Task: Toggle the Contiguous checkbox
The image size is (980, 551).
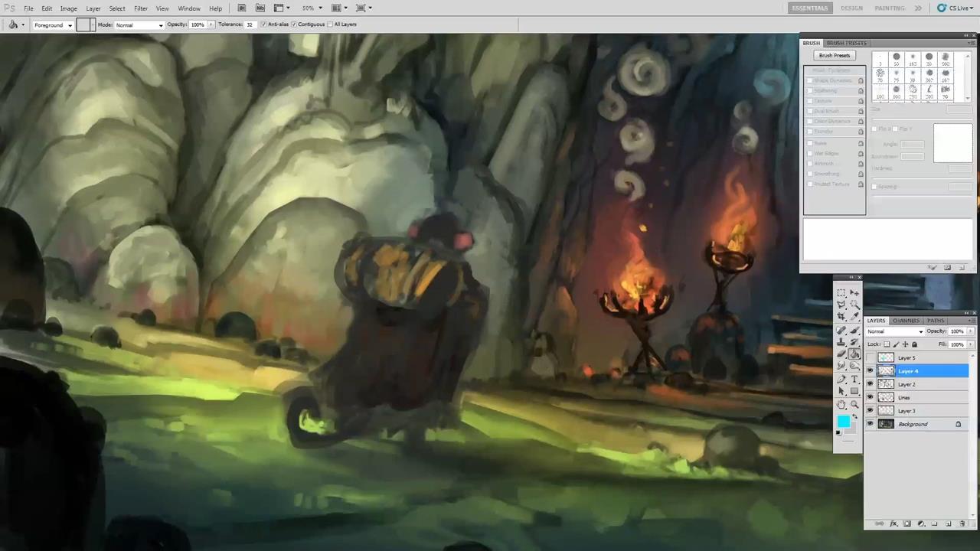Action: (x=294, y=24)
